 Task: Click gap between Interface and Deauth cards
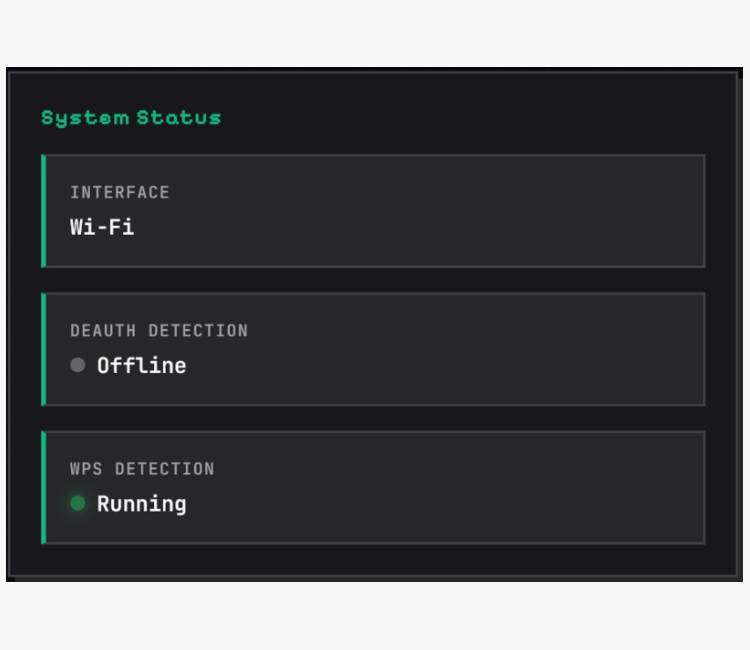point(372,280)
